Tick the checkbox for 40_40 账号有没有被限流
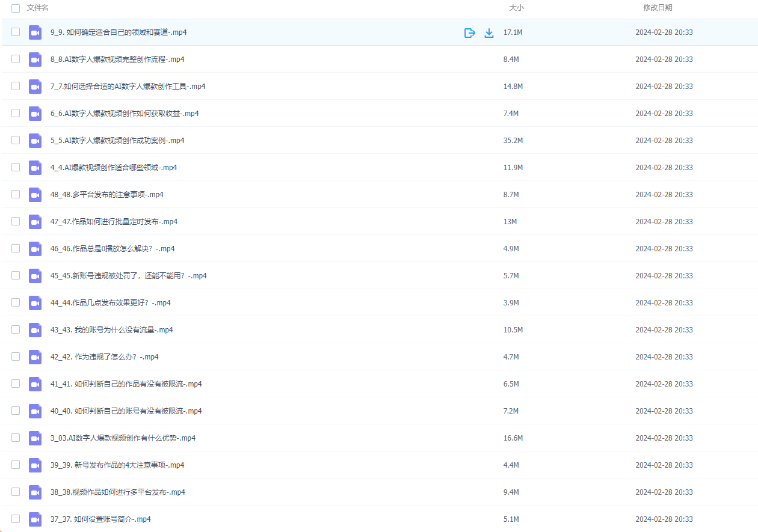The height and width of the screenshot is (532, 758). [16, 411]
